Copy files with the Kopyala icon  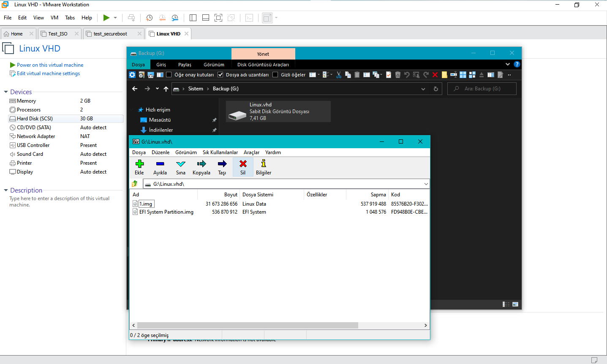[201, 167]
